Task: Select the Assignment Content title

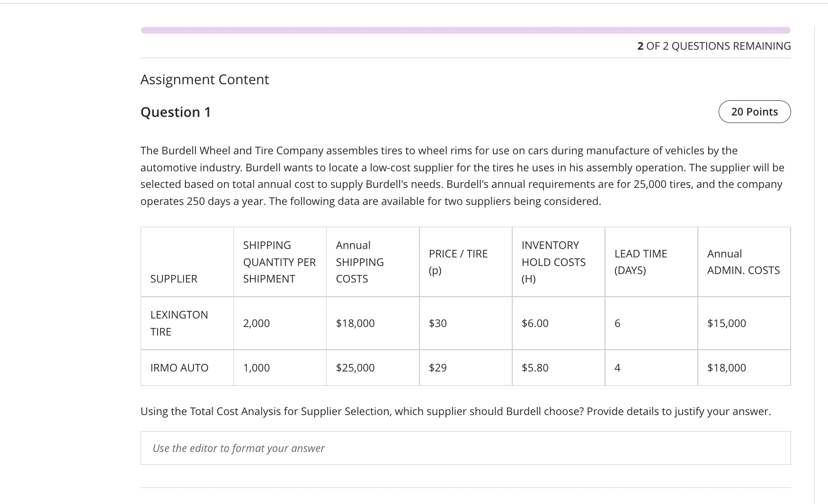Action: [x=205, y=79]
